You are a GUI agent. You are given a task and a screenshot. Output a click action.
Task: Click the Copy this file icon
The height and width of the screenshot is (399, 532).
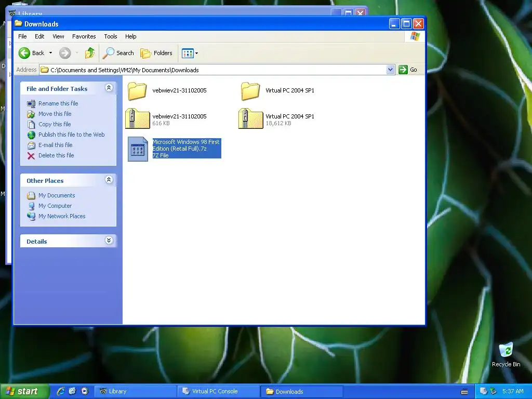(x=31, y=125)
